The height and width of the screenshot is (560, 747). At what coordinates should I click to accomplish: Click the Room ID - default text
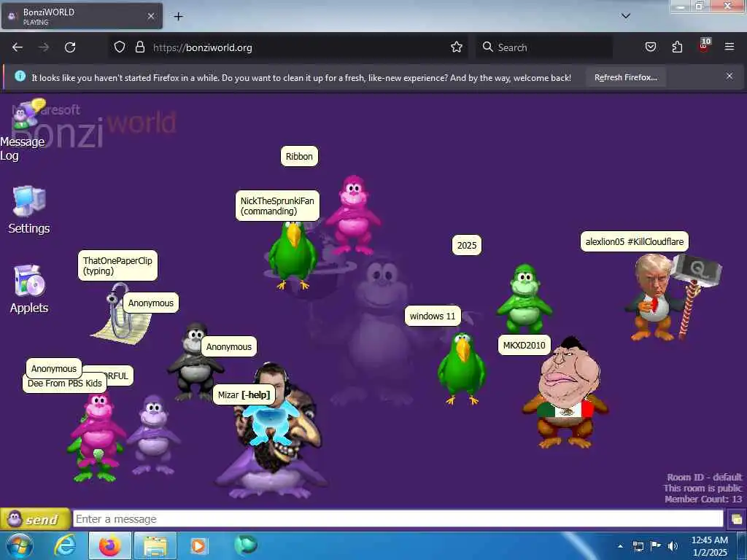click(704, 477)
